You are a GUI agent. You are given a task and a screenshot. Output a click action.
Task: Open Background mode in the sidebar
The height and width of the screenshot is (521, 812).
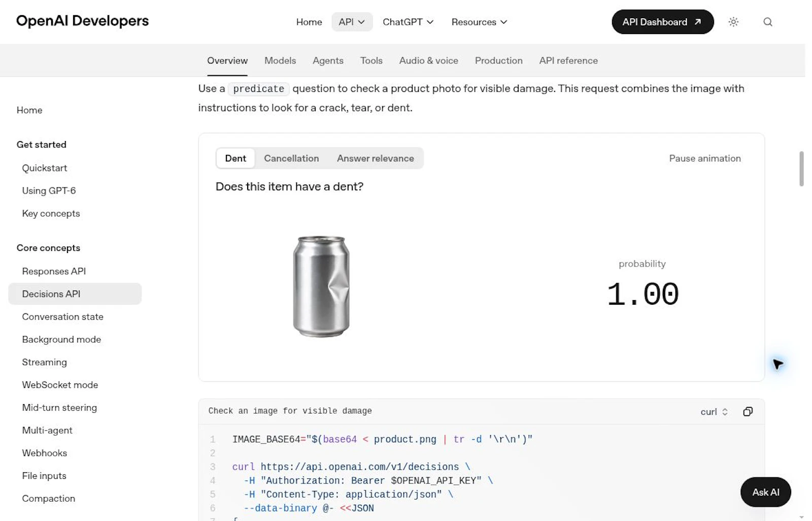coord(61,340)
